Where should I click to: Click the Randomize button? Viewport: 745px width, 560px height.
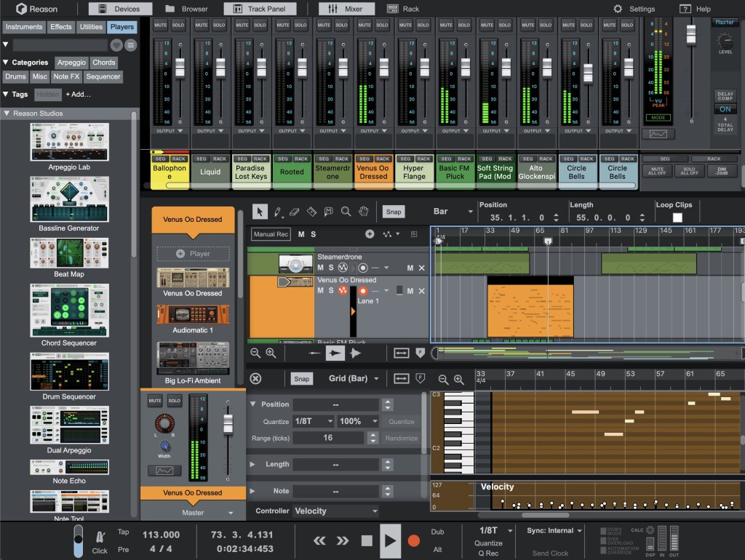click(x=402, y=438)
